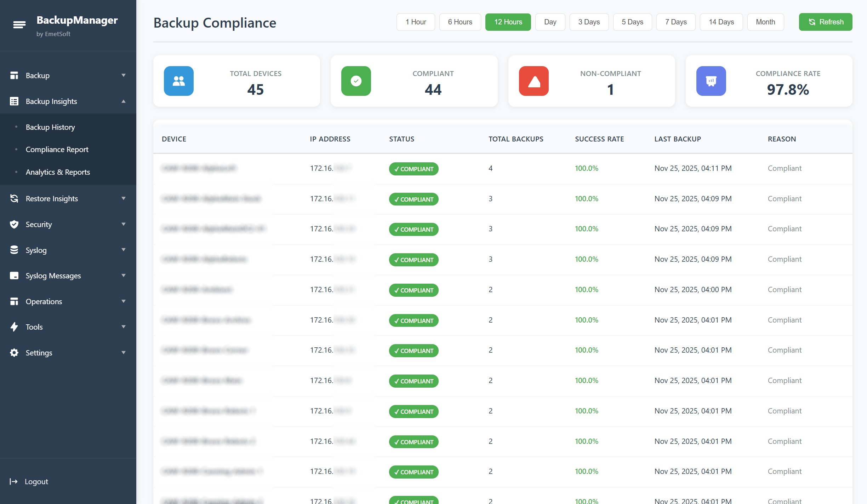Viewport: 867px width, 504px height.
Task: Click the Compliant green checkmark icon
Action: (356, 81)
